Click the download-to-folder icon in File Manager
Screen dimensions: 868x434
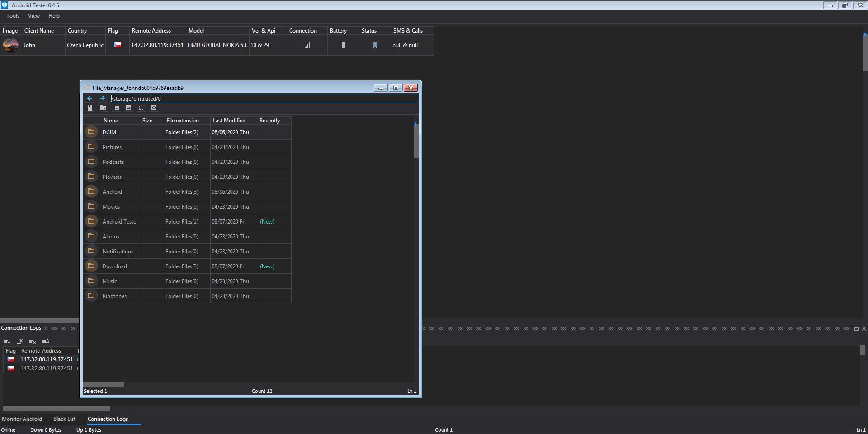pos(103,108)
